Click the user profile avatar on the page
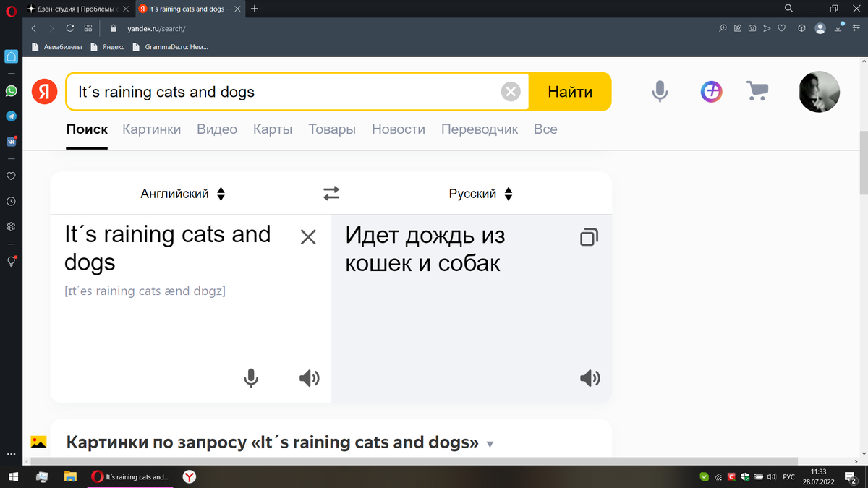The height and width of the screenshot is (488, 868). (x=819, y=91)
